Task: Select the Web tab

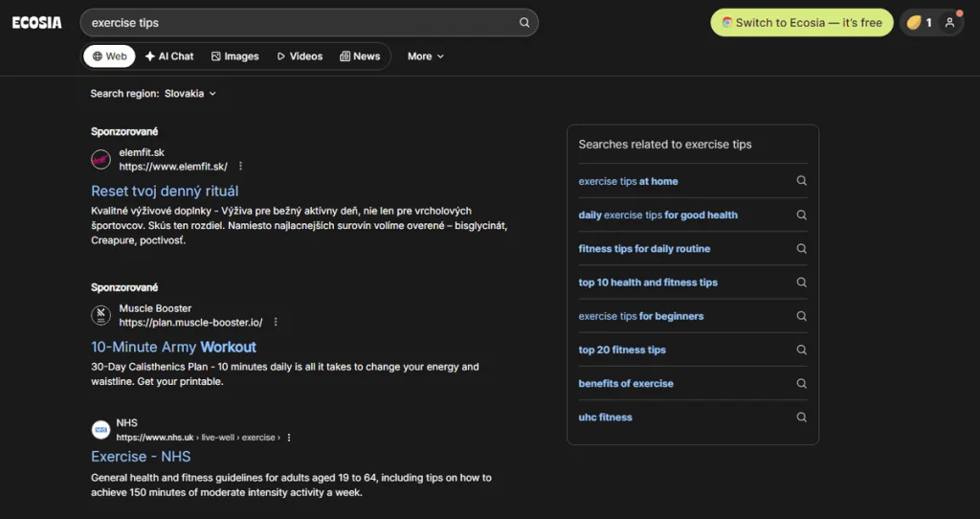Action: [109, 56]
